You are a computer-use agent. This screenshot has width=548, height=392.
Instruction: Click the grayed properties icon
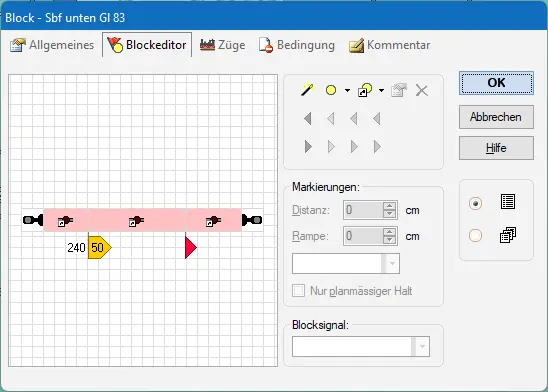399,90
